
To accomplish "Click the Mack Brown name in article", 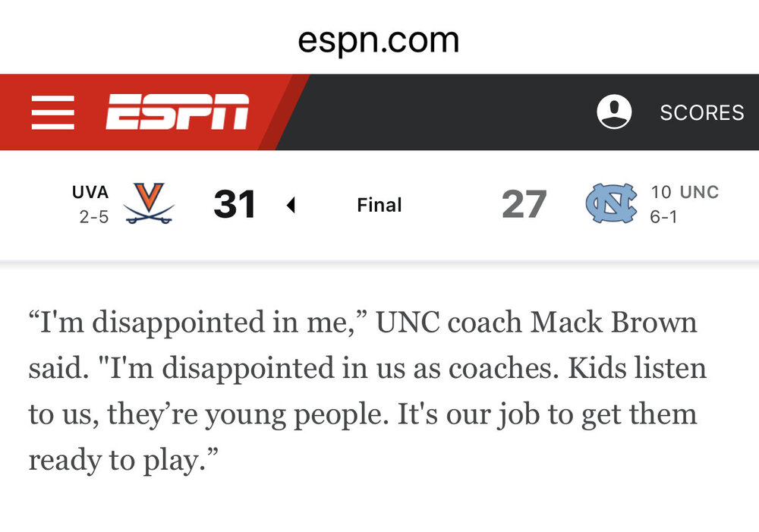I will 613,323.
